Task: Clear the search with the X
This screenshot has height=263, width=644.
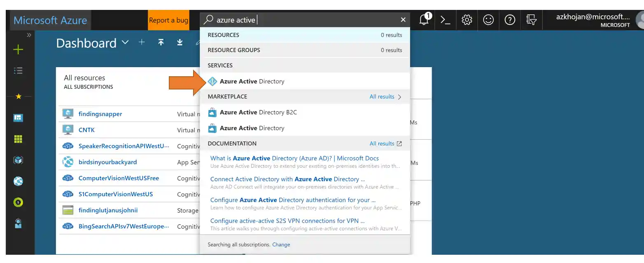Action: 403,19
